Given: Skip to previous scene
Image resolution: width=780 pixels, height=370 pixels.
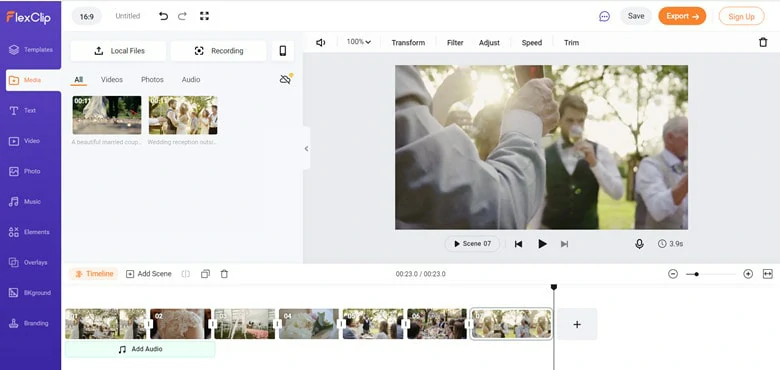Looking at the screenshot, I should [x=518, y=244].
